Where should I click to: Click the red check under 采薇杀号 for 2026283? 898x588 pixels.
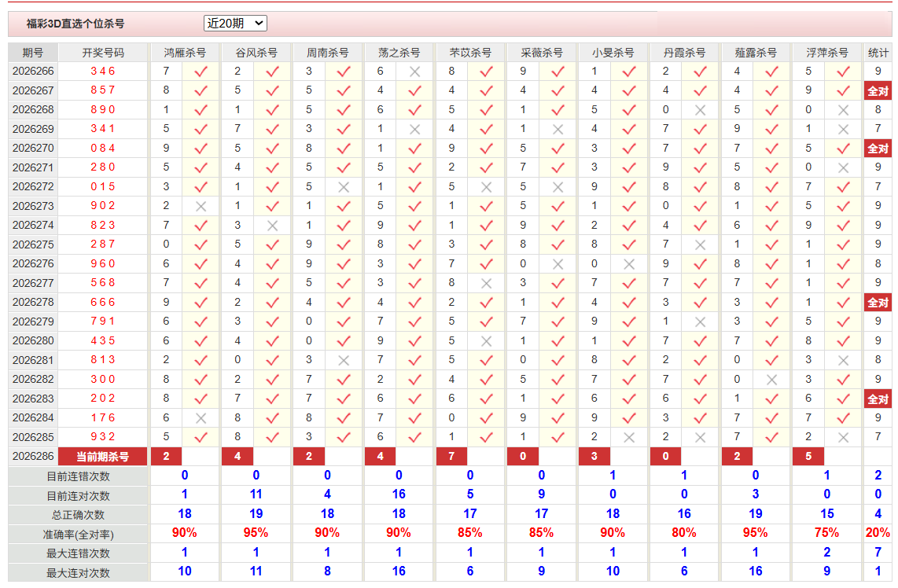point(558,399)
